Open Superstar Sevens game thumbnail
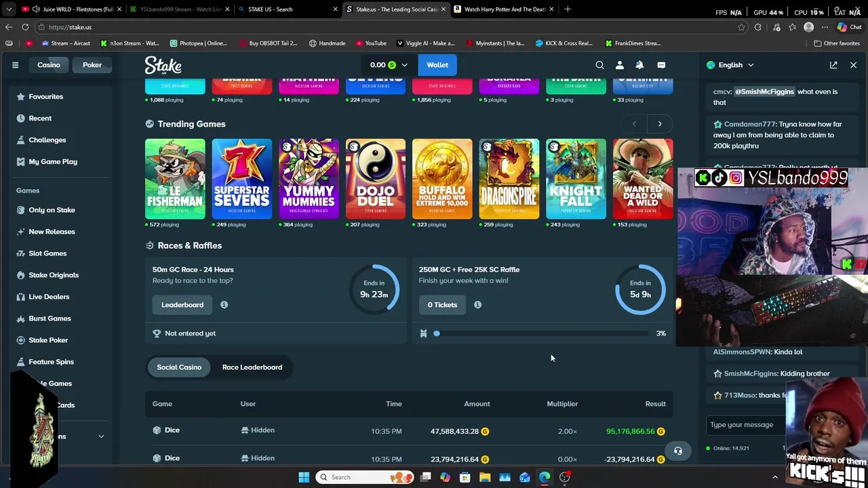The image size is (868, 488). (241, 179)
